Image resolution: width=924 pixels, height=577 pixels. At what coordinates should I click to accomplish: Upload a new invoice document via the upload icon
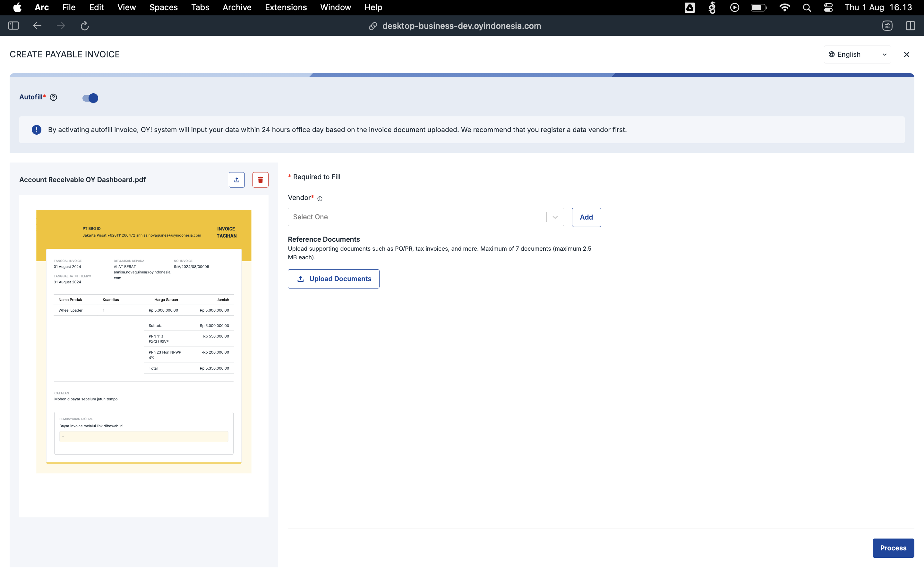coord(236,180)
